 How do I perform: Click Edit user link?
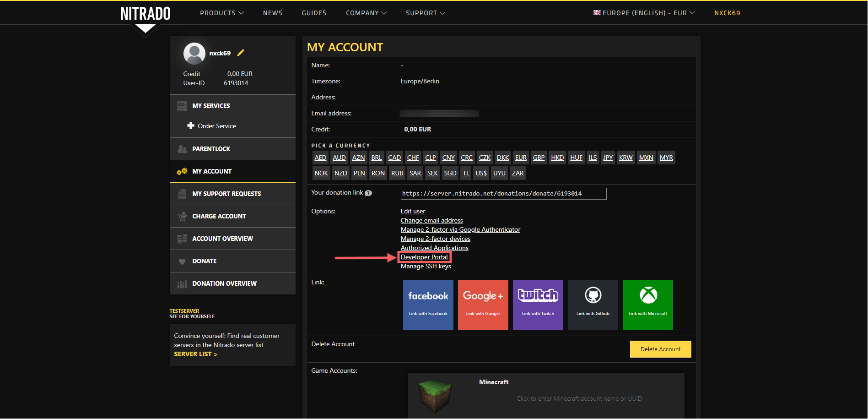point(413,211)
